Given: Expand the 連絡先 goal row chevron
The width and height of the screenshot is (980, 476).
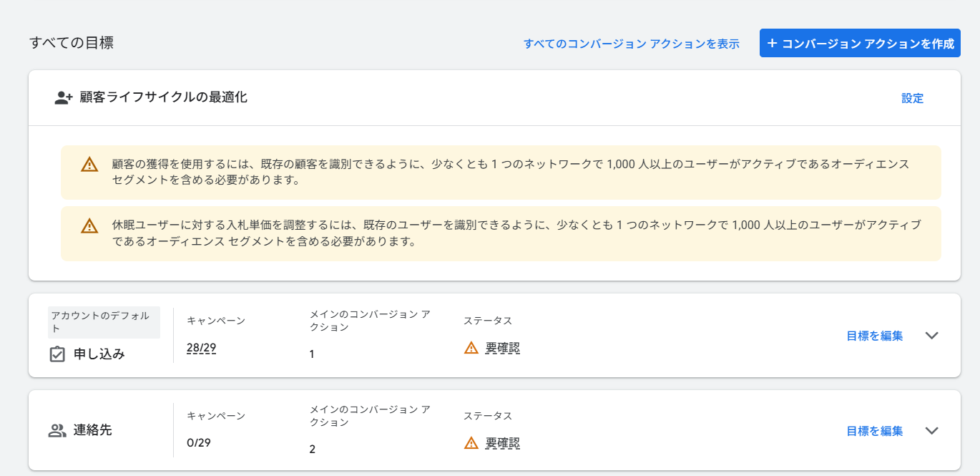Looking at the screenshot, I should 931,431.
